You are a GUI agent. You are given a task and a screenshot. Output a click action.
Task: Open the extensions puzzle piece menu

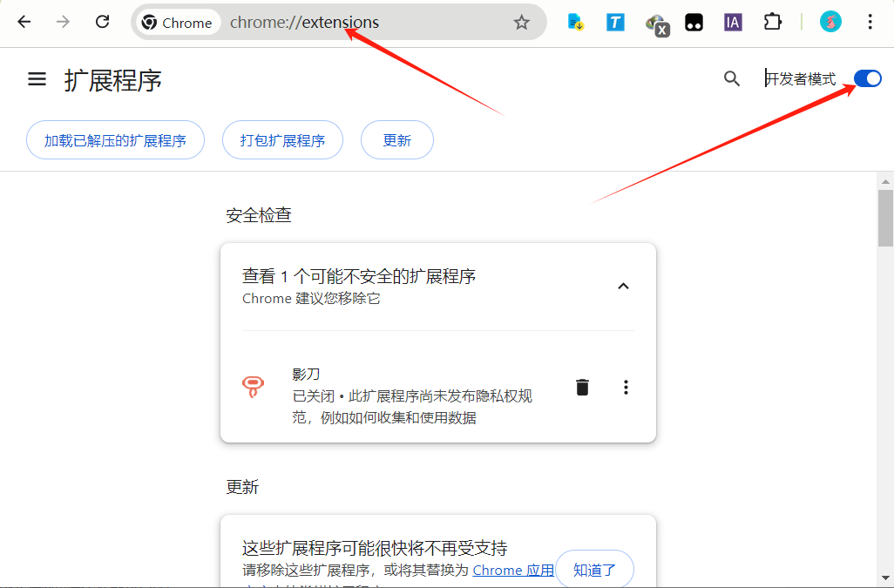click(x=773, y=23)
